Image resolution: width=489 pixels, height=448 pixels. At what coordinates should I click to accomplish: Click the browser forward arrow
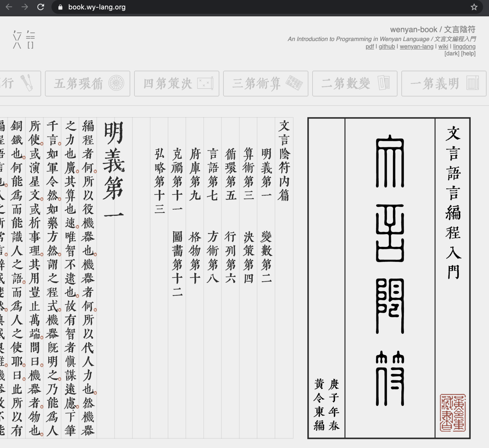pyautogui.click(x=25, y=7)
